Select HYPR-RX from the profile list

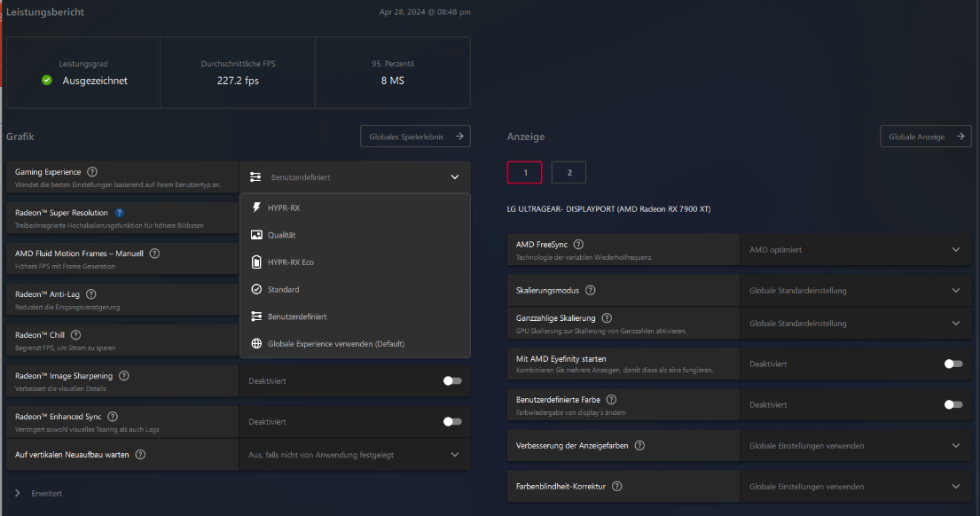coord(355,207)
